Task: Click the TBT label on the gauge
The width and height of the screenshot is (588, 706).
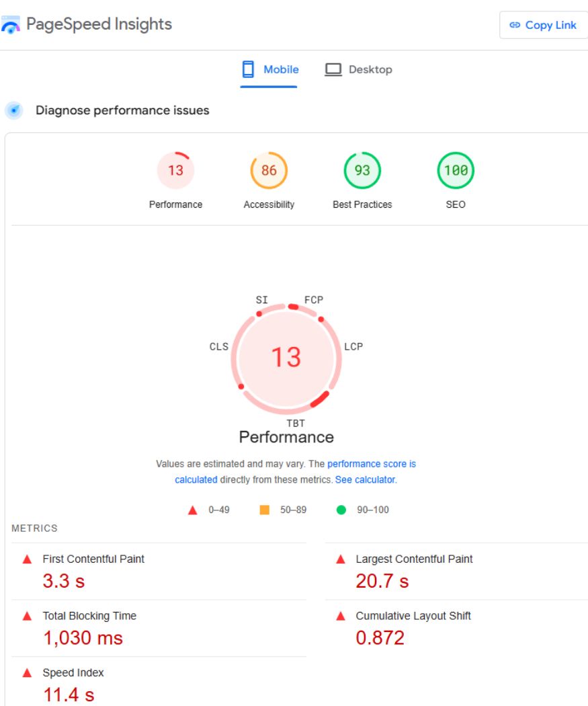Action: click(x=296, y=423)
